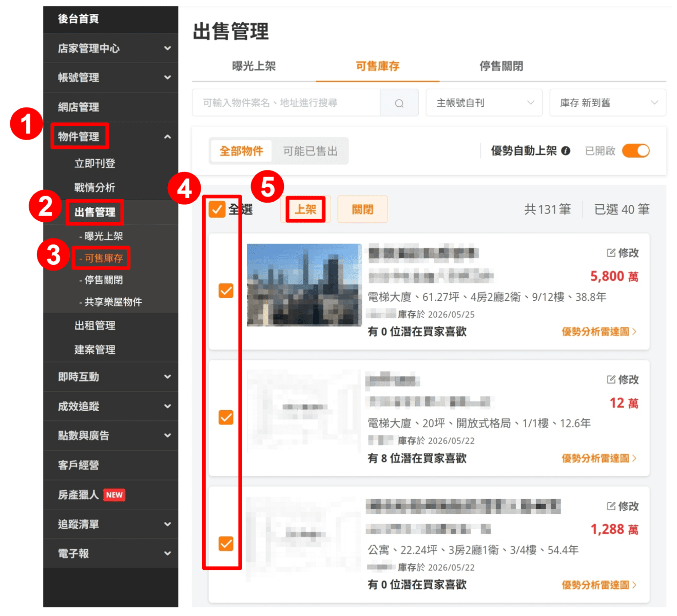This screenshot has height=616, width=677.
Task: Click the edit icon on the 12 萬 listing
Action: click(x=611, y=379)
